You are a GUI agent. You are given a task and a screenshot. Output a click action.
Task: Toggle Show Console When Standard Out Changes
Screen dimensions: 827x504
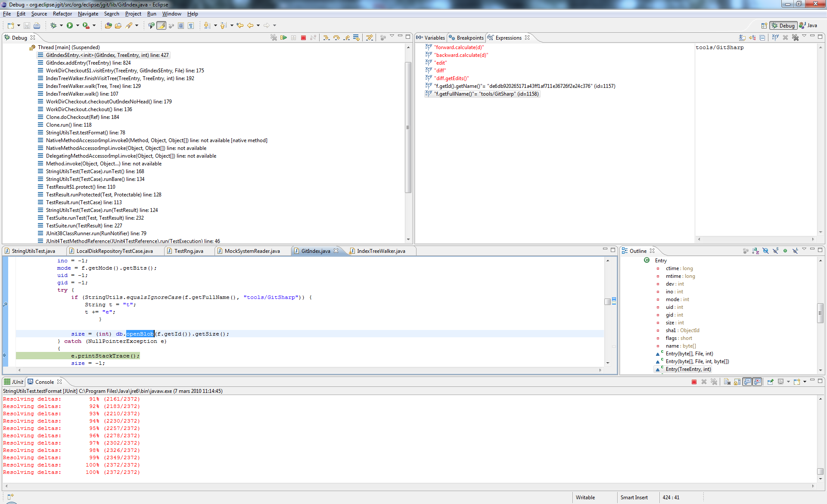click(x=747, y=382)
